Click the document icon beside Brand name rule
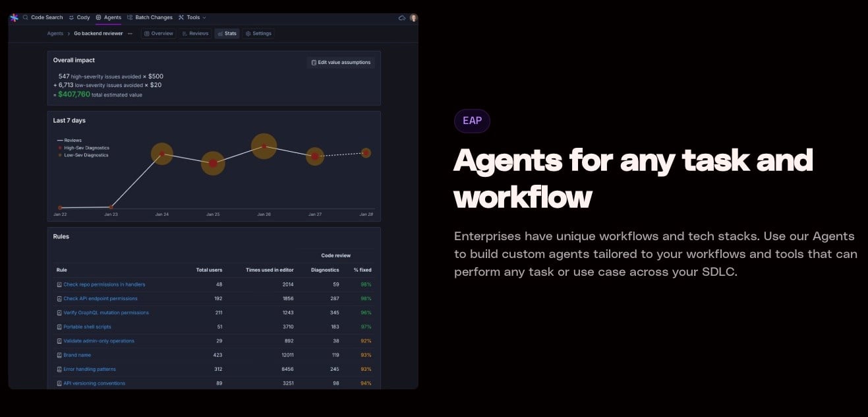The image size is (868, 417). (59, 355)
